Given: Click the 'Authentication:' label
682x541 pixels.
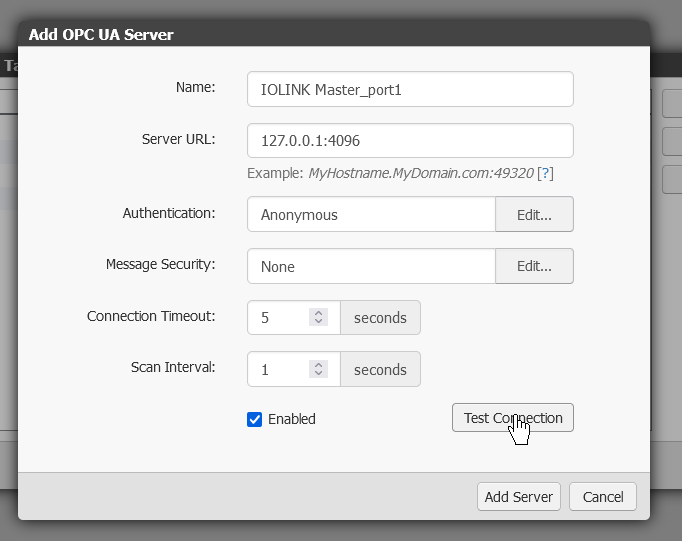Looking at the screenshot, I should click(x=169, y=213).
